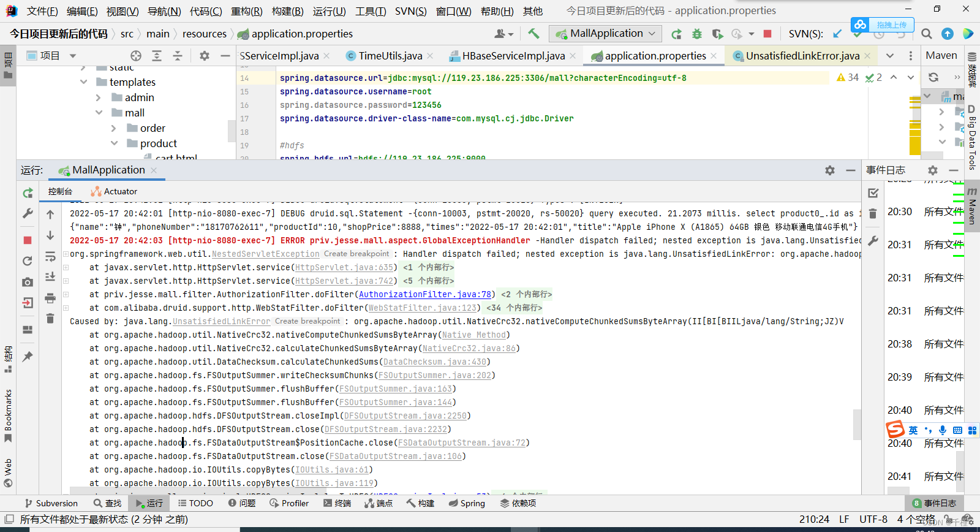Expand the order folder

tap(114, 128)
